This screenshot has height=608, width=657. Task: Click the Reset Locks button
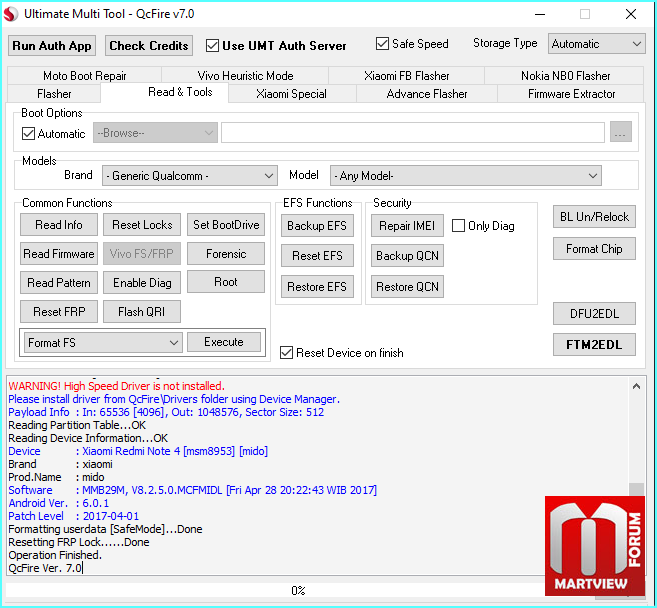(x=142, y=225)
